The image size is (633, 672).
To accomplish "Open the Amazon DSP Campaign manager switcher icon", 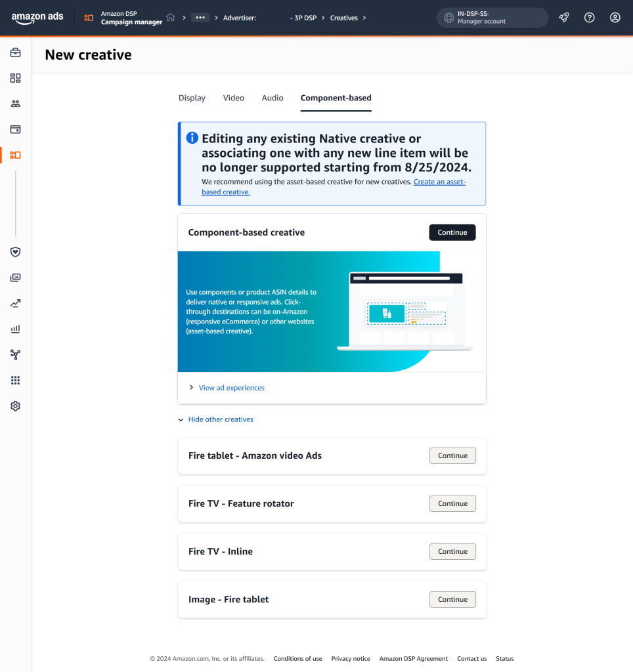I will click(89, 18).
